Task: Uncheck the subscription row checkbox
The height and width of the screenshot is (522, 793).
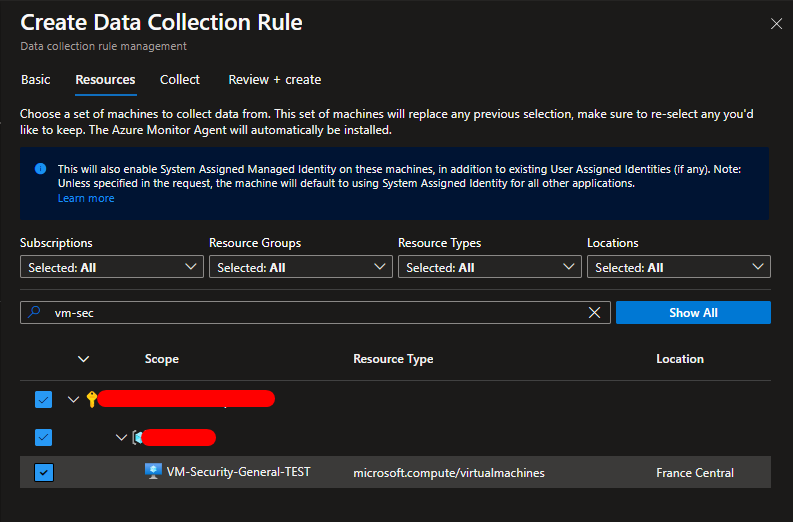Action: (x=43, y=400)
